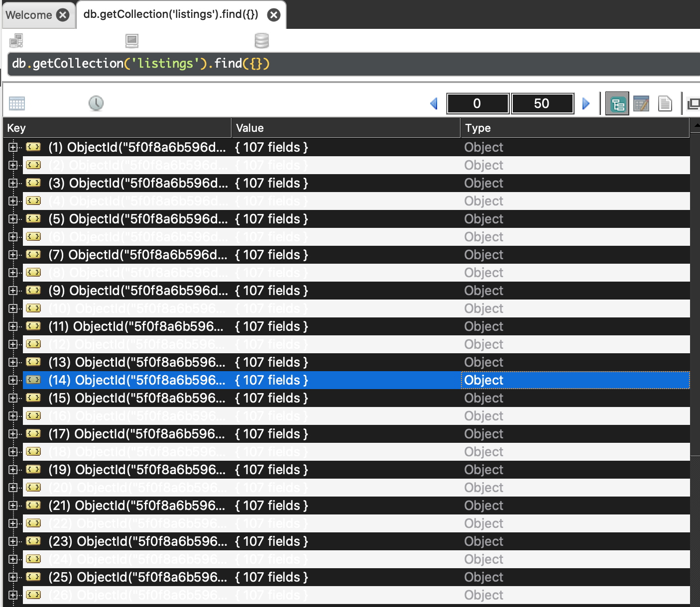Viewport: 700px width, 607px height.
Task: Expand the selected document (14) row
Action: [x=13, y=380]
